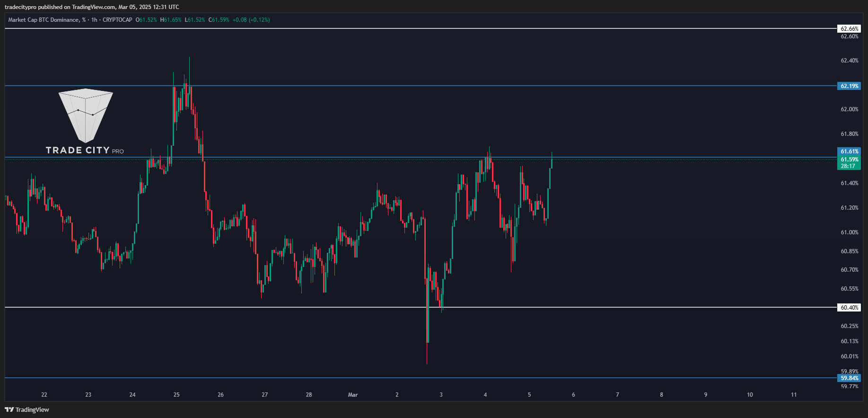Click the close value C61.59% in legend
868x418 pixels.
[x=219, y=20]
